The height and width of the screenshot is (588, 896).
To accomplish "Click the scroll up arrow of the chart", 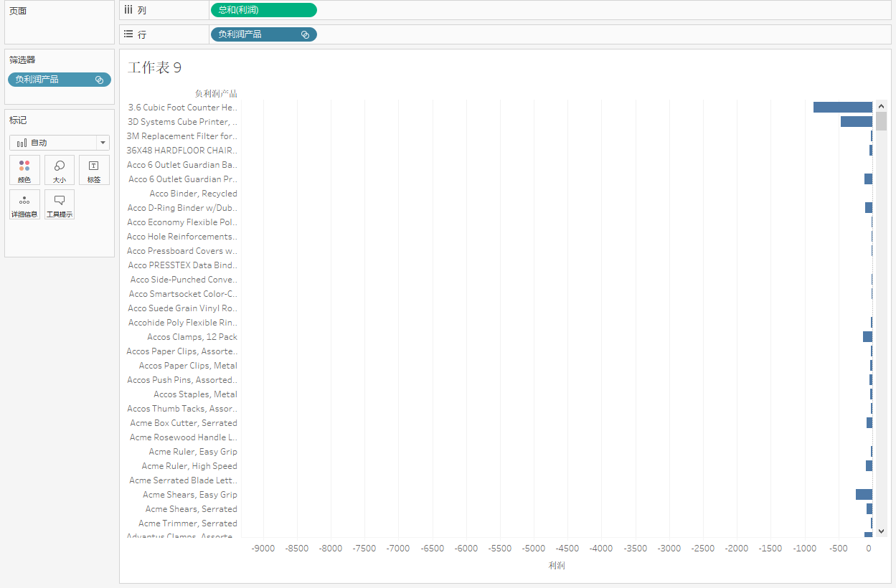I will (882, 105).
